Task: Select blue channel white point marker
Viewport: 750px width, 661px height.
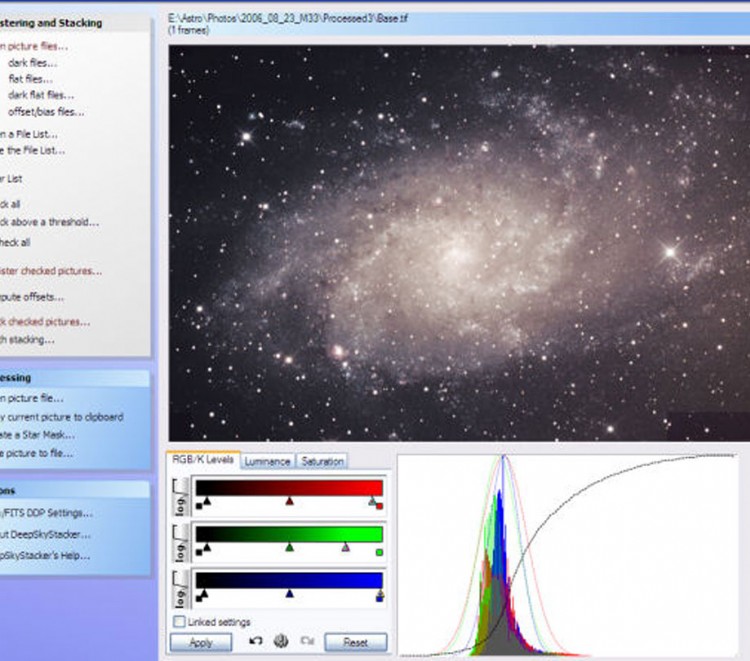Action: (380, 593)
